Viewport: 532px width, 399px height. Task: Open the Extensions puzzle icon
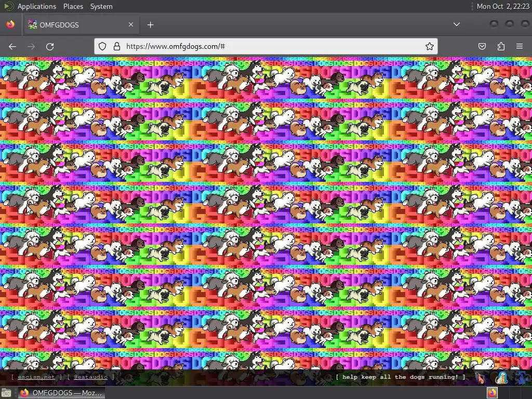click(x=501, y=46)
